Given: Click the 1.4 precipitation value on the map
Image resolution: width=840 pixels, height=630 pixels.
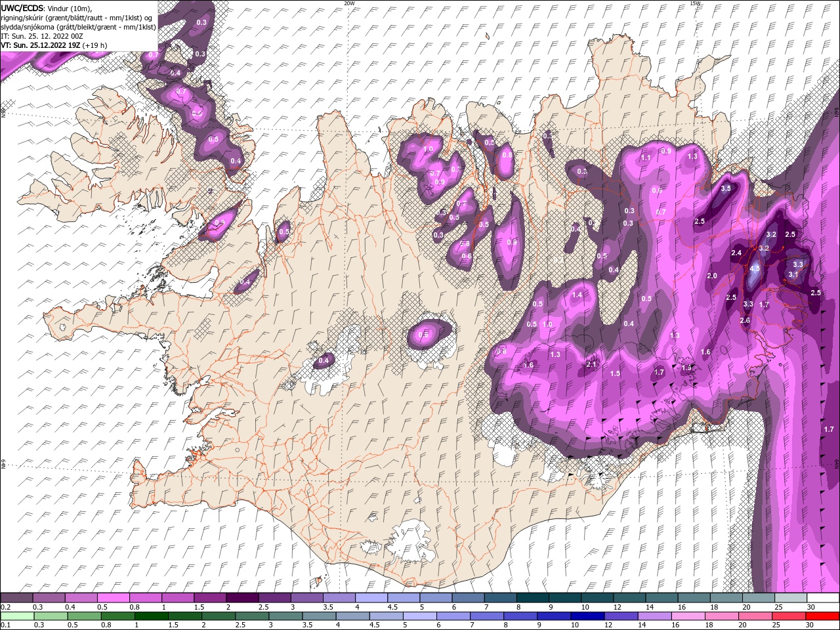Looking at the screenshot, I should click(x=577, y=295).
